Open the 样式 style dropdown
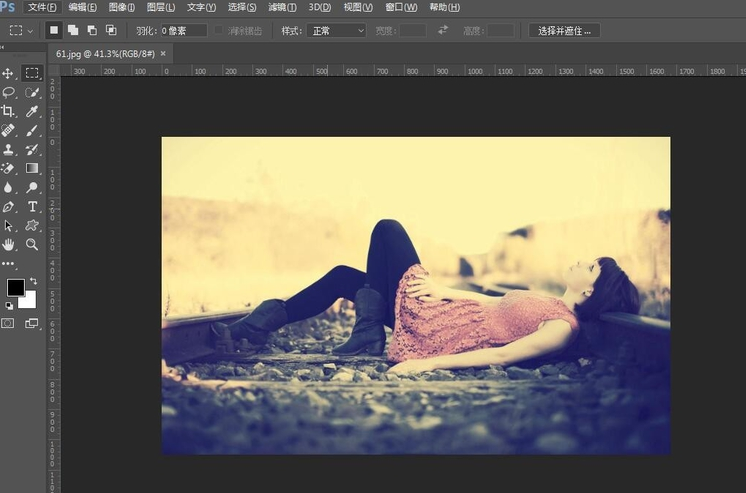 click(335, 31)
